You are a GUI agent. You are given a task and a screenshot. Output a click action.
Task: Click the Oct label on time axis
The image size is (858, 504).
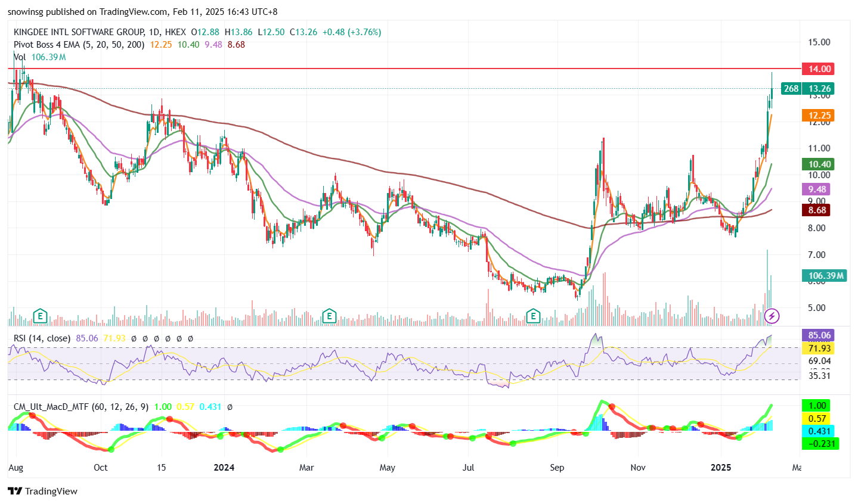click(x=101, y=468)
